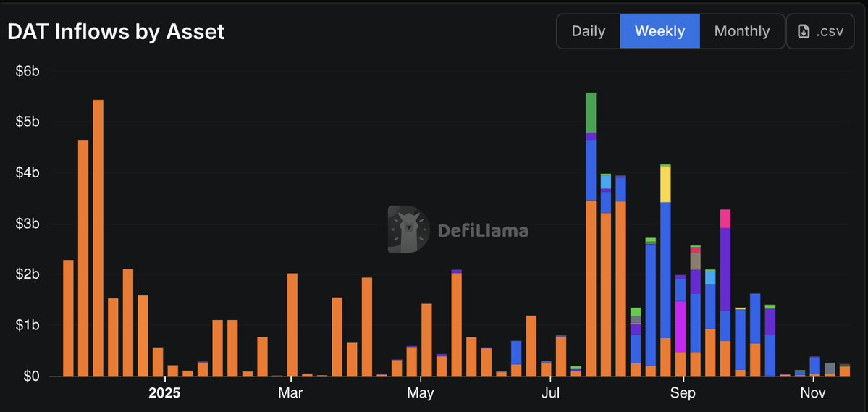
Task: Click the DAT Inflows by Asset title
Action: point(116,32)
